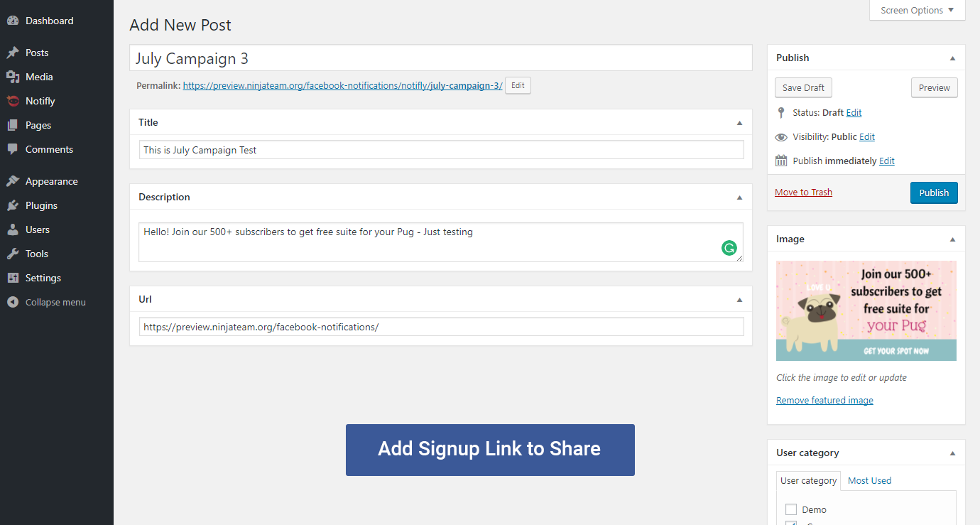980x525 pixels.
Task: Click the Appearance paintbrush icon
Action: click(13, 181)
